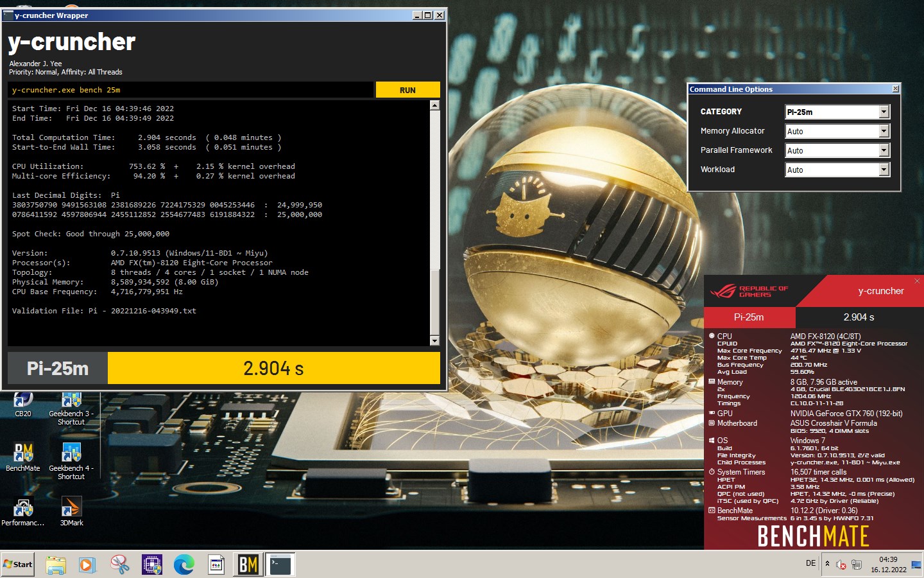Click the yellow RUN button
Screen dimensions: 924x578
click(407, 90)
